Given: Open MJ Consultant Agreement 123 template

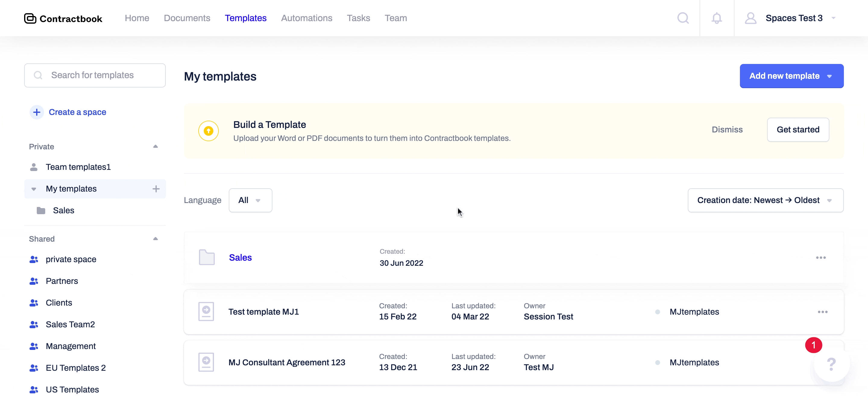Looking at the screenshot, I should [x=287, y=363].
